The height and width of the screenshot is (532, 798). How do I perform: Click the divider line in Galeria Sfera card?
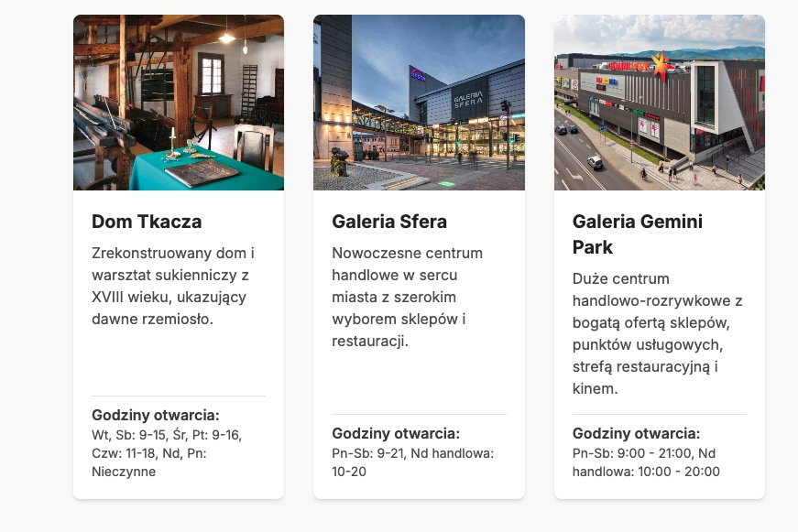click(419, 414)
